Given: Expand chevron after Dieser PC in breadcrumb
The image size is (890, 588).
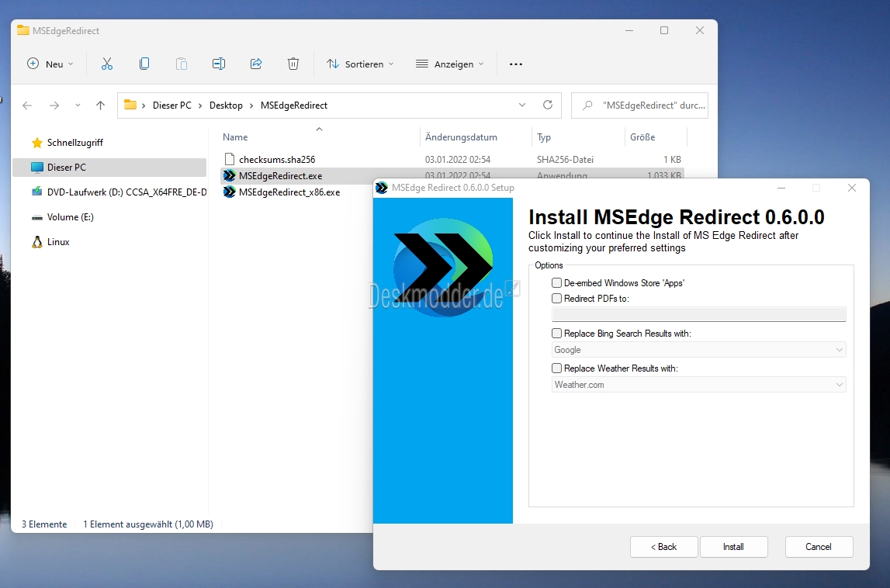Looking at the screenshot, I should click(x=200, y=105).
